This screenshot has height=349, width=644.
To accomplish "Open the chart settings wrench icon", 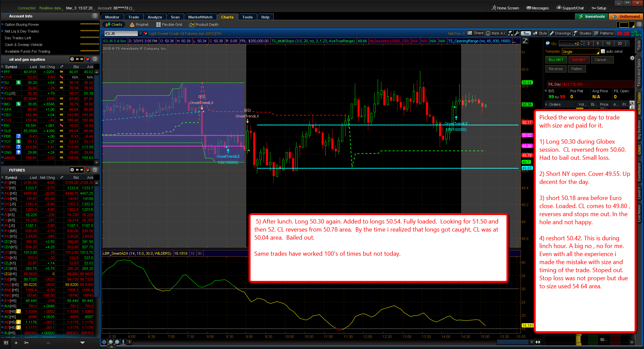I will coord(517,33).
